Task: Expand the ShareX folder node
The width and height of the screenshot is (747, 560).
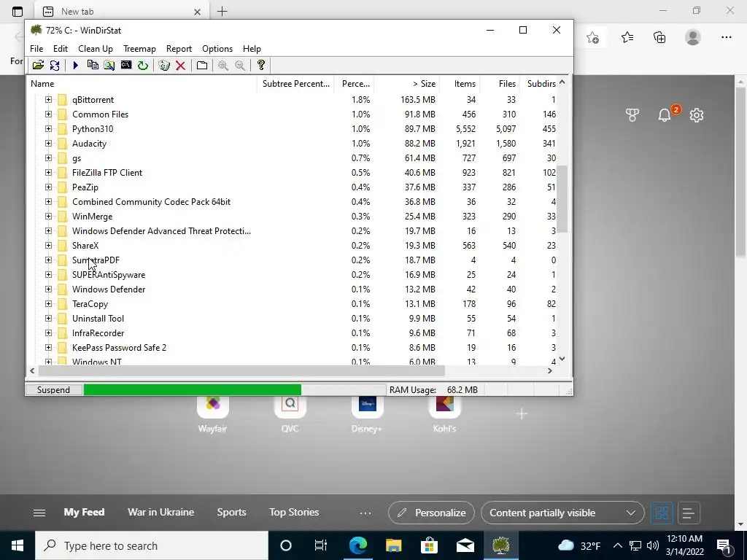Action: coord(48,245)
